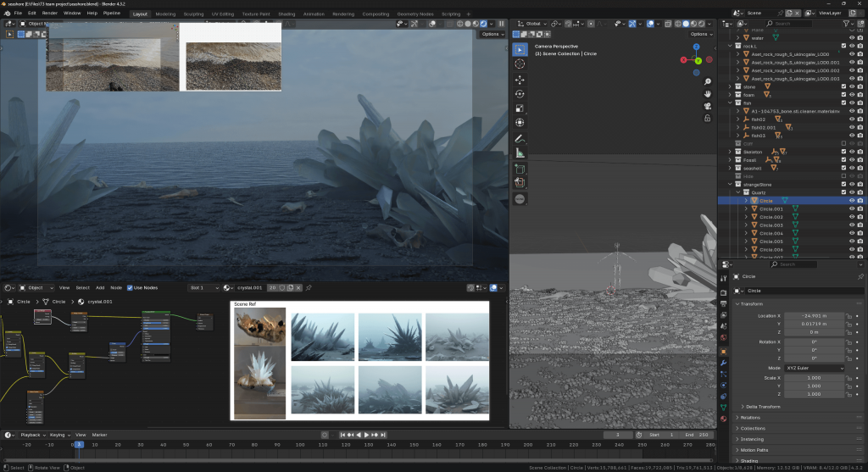Expand the Relations panel

pos(750,417)
